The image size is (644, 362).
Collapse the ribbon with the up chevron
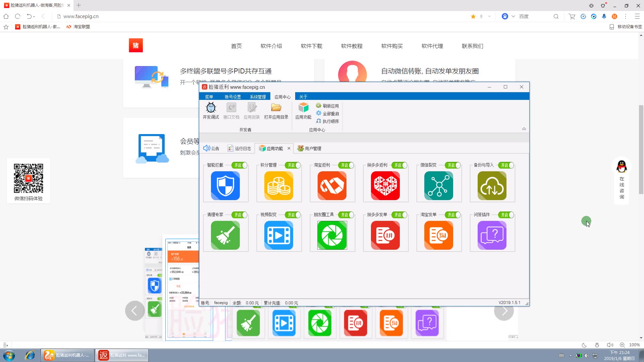[x=524, y=129]
